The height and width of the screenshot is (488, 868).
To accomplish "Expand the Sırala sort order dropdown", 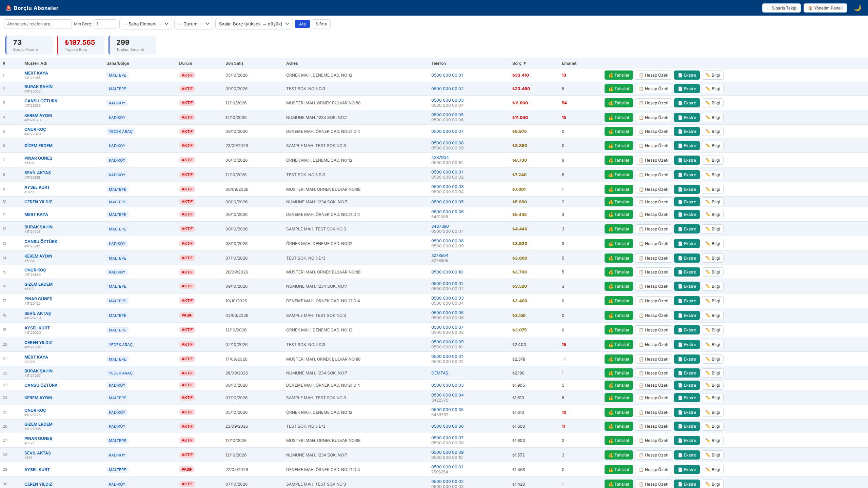I will click(x=254, y=24).
